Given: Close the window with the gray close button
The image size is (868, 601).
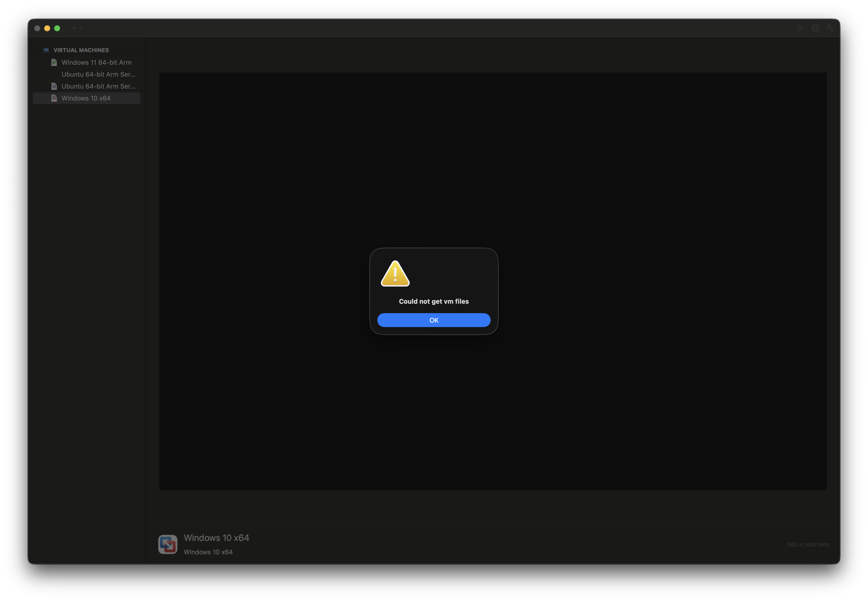Looking at the screenshot, I should coord(37,28).
